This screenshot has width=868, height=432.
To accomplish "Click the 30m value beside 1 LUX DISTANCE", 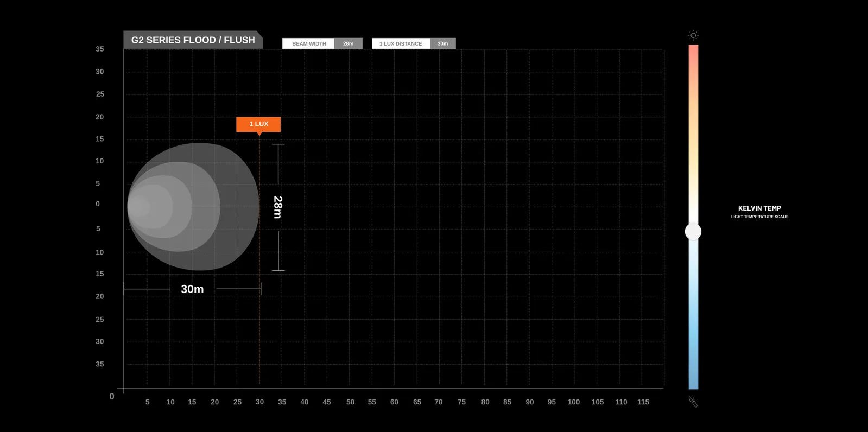I will 442,44.
